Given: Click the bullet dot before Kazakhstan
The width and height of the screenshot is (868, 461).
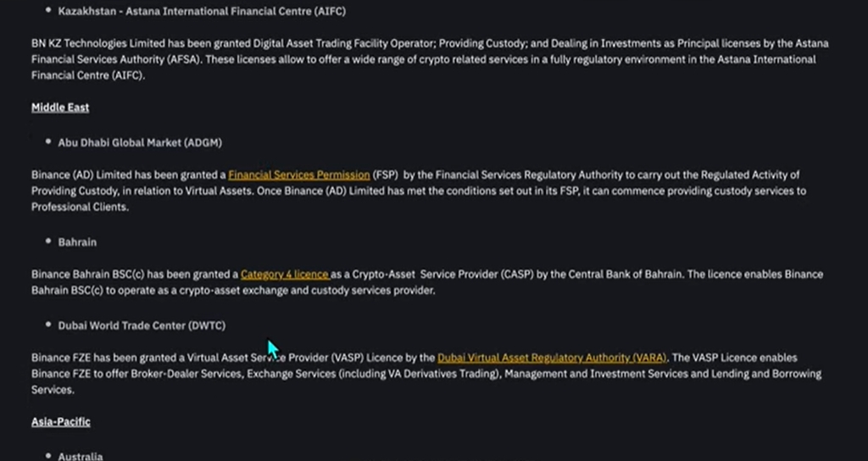Looking at the screenshot, I should (48, 9).
